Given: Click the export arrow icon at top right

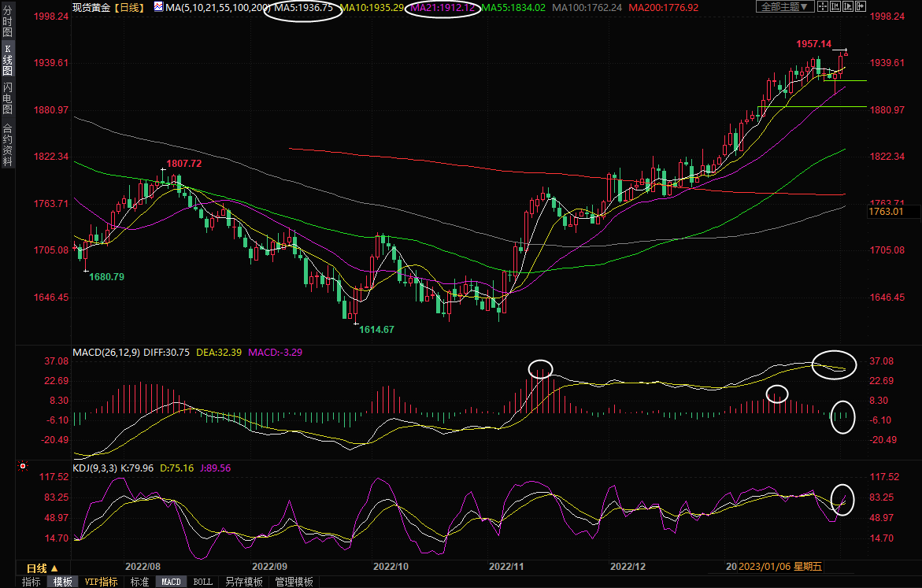Looking at the screenshot, I should point(861,7).
